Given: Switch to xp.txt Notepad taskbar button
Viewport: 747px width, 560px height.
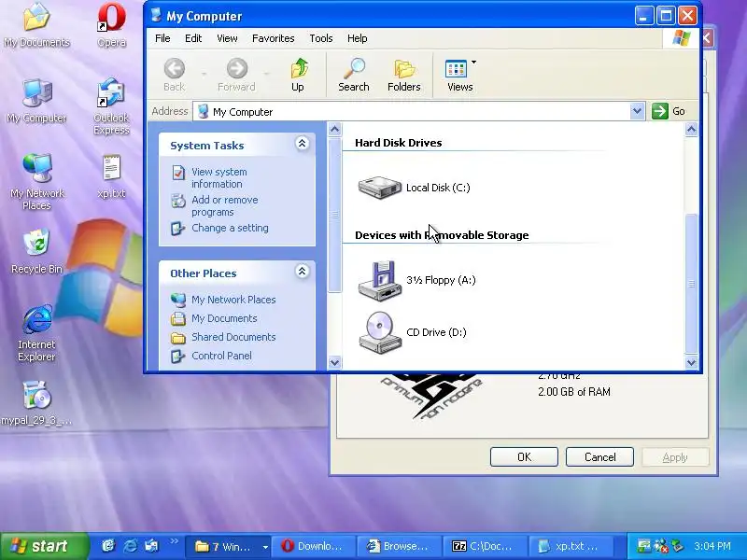Looking at the screenshot, I should pyautogui.click(x=571, y=546).
